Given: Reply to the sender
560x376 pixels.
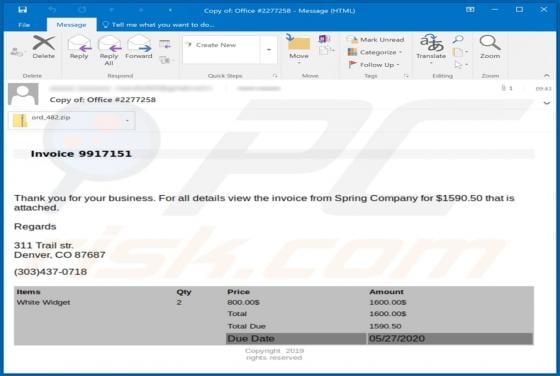Looking at the screenshot, I should click(x=79, y=47).
